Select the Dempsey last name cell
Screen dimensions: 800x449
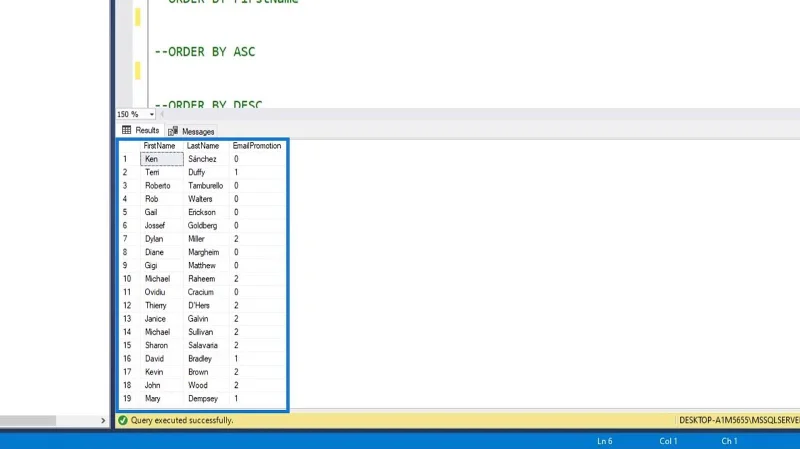[207, 397]
